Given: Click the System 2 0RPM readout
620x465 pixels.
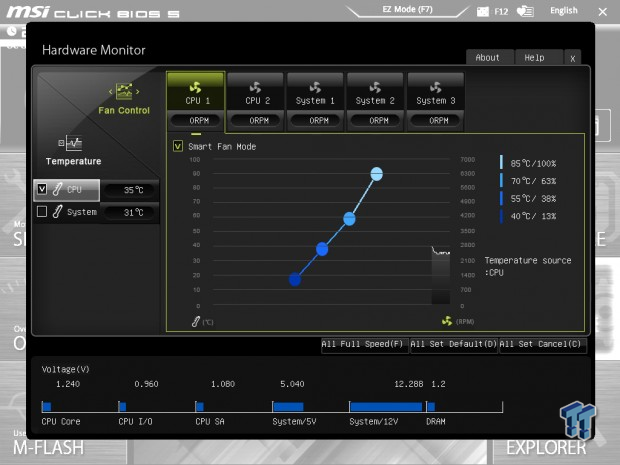Looking at the screenshot, I should tap(376, 121).
